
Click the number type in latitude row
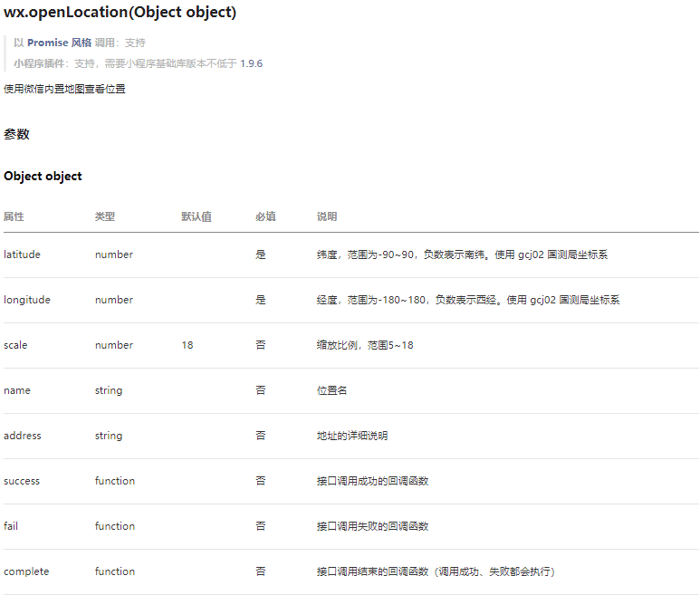(114, 254)
